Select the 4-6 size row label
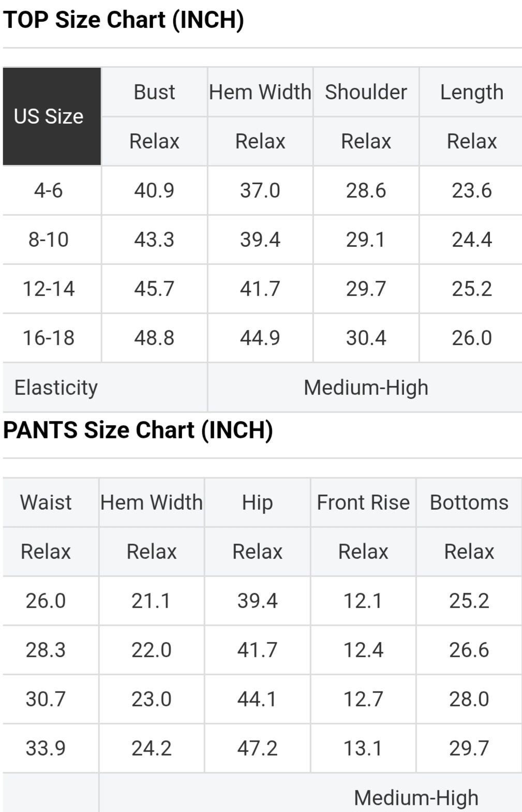522x812 pixels. coord(49,190)
